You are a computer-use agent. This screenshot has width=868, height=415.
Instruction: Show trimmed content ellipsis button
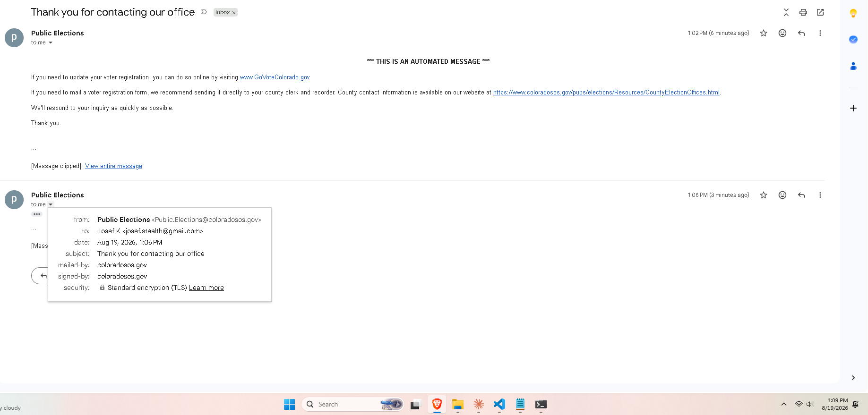coord(37,214)
